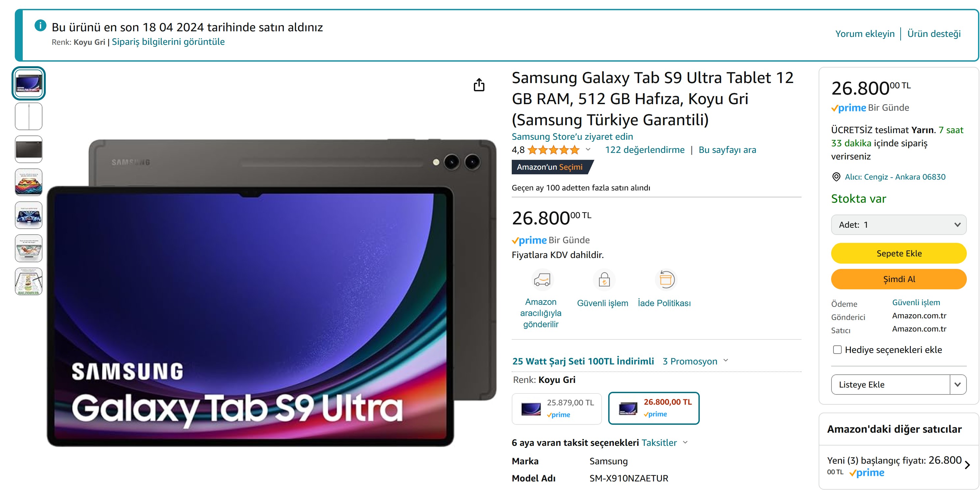This screenshot has width=980, height=491.
Task: Select the 25.879,00 TL color option
Action: pyautogui.click(x=557, y=409)
